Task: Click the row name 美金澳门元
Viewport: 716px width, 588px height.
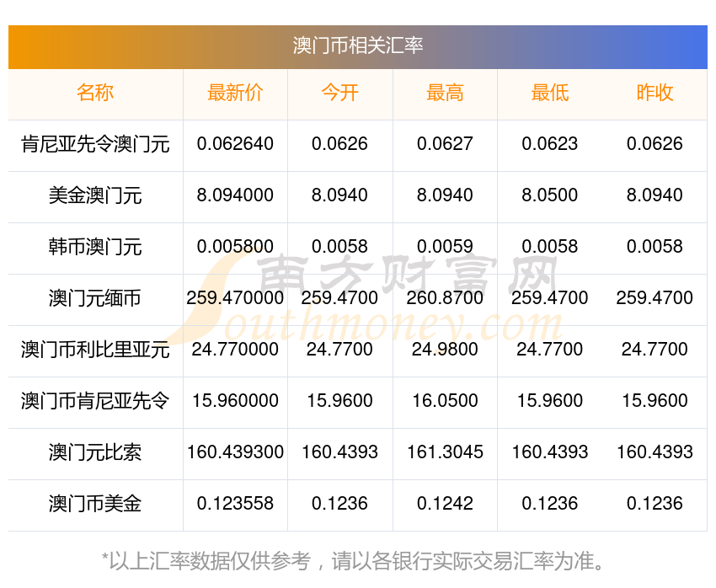Action: (95, 195)
